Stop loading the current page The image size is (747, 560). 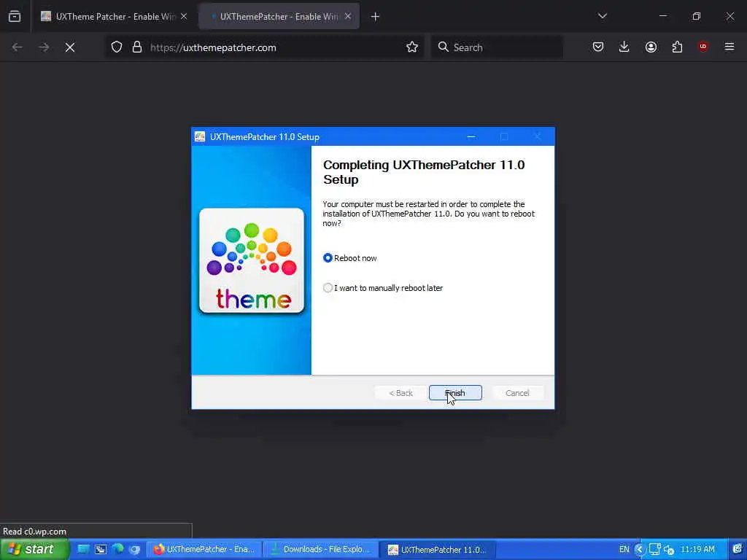70,47
